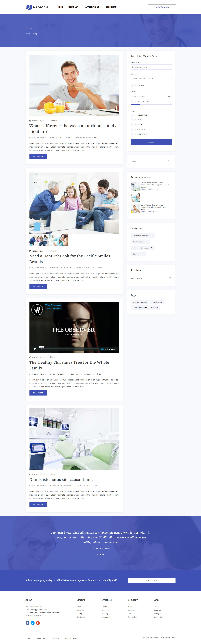Click the Login/Register button
Screen dimensions: 201x644
162,7
